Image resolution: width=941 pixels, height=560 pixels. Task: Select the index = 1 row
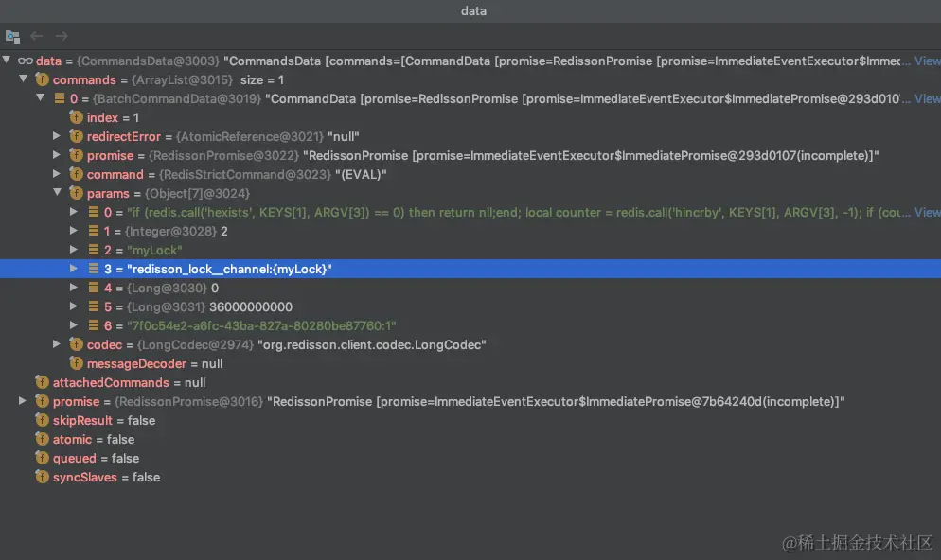tap(470, 117)
